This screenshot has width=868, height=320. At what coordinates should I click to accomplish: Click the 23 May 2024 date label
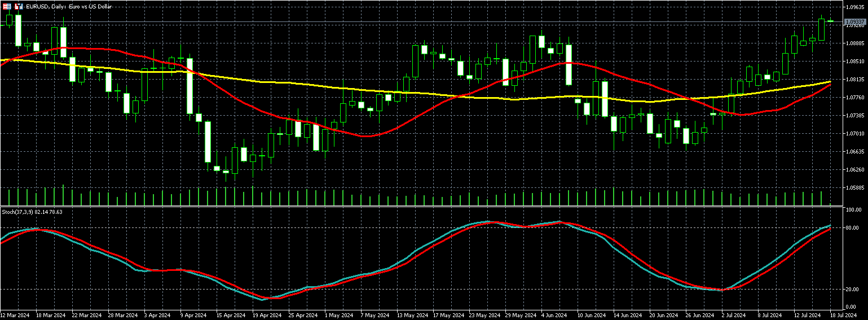pos(485,315)
